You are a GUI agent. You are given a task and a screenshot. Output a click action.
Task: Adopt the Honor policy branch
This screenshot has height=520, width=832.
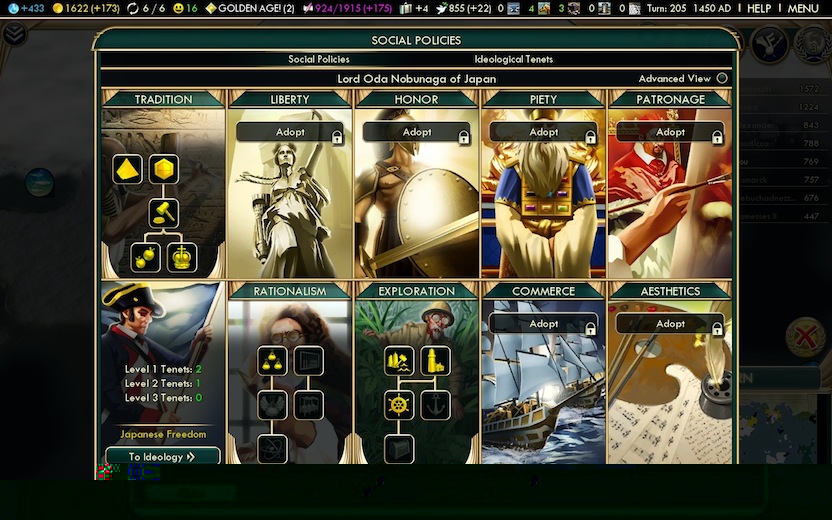pyautogui.click(x=417, y=132)
